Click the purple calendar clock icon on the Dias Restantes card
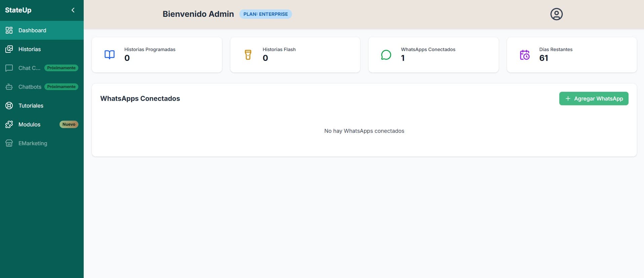Image resolution: width=644 pixels, height=278 pixels. click(x=525, y=55)
